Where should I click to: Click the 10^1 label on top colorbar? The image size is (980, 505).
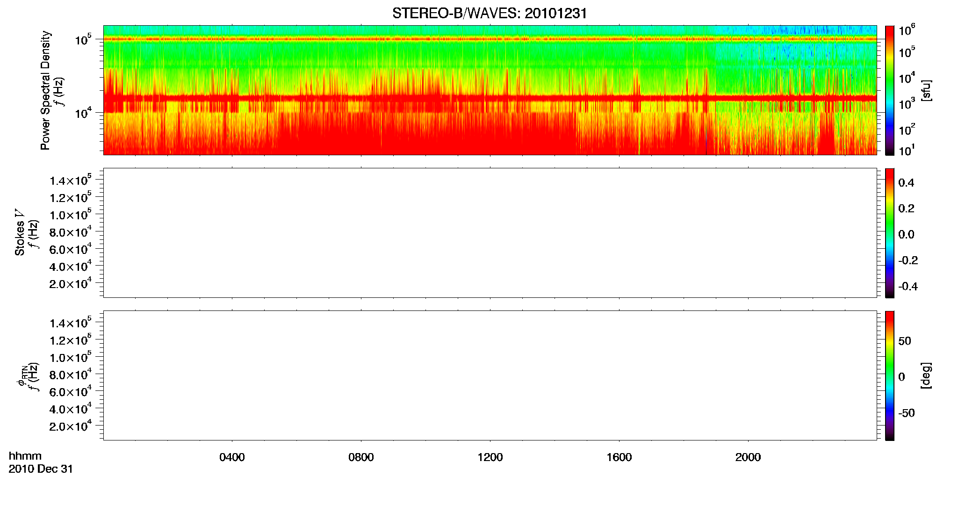(x=907, y=150)
